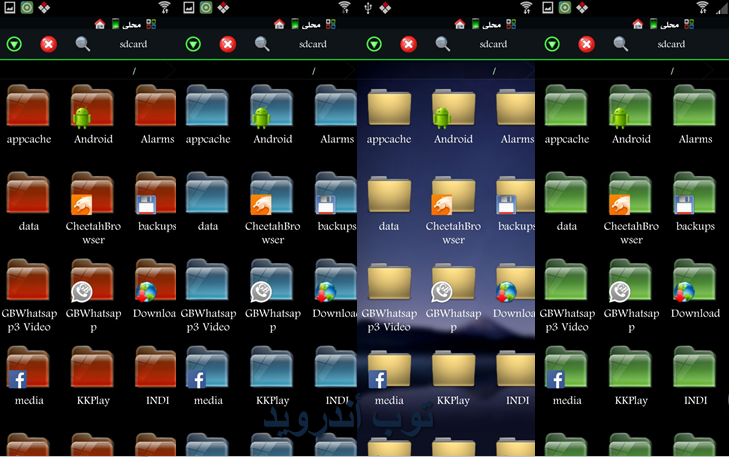Click the search magnifier in blue-folder panel

point(262,44)
